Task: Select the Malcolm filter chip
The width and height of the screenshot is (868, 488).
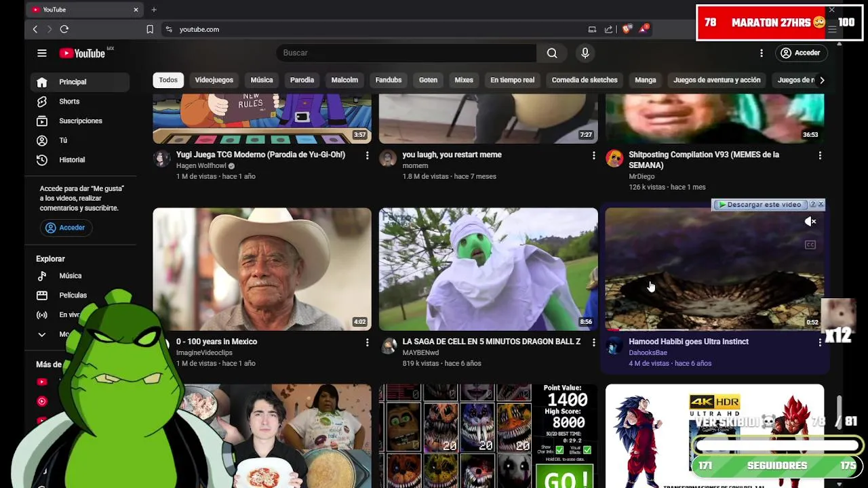Action: tap(344, 80)
